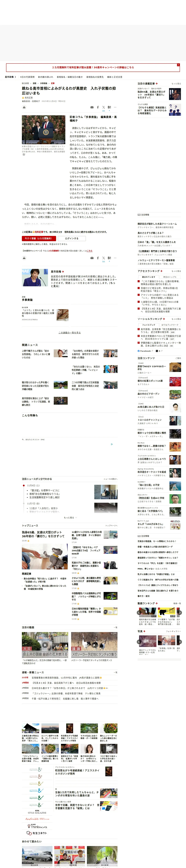Open campaign details link in red banner
This screenshot has width=186, height=868.
click(x=93, y=67)
